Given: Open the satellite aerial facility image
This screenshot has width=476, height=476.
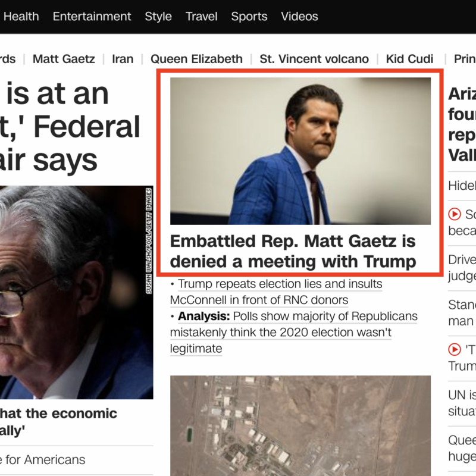Looking at the screenshot, I should pyautogui.click(x=300, y=425).
